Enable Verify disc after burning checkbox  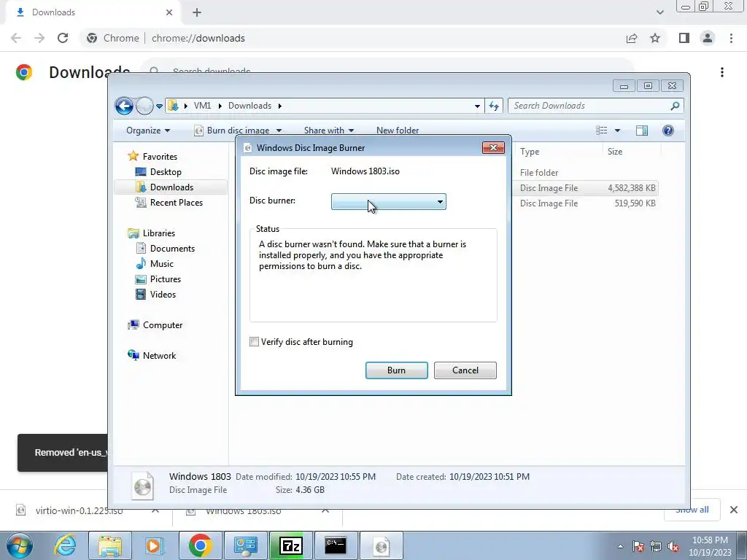pyautogui.click(x=254, y=342)
